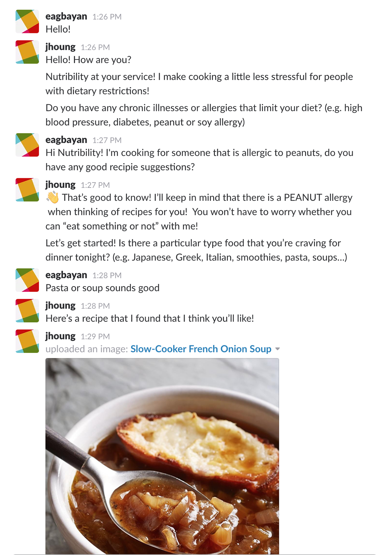
Task: Open the French onion soup image preview
Action: tap(162, 456)
